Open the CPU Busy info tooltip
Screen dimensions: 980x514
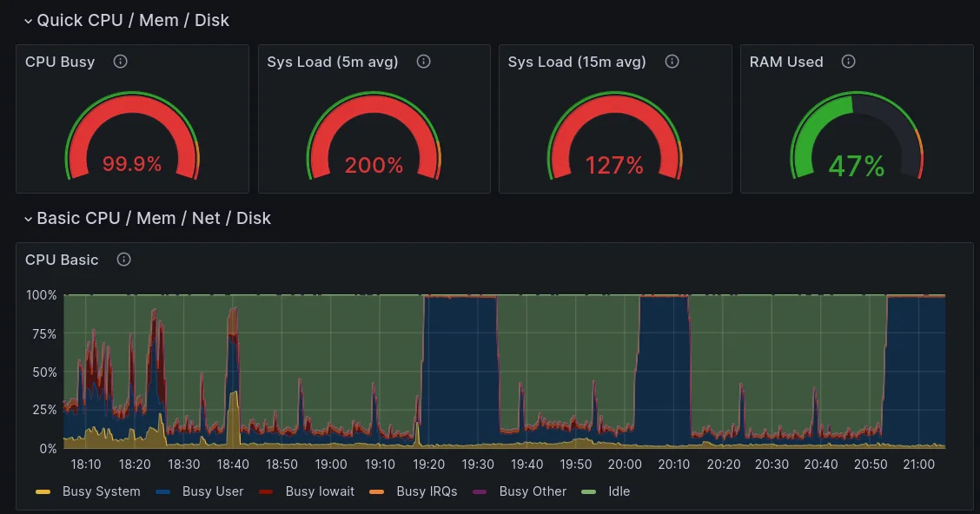point(120,62)
